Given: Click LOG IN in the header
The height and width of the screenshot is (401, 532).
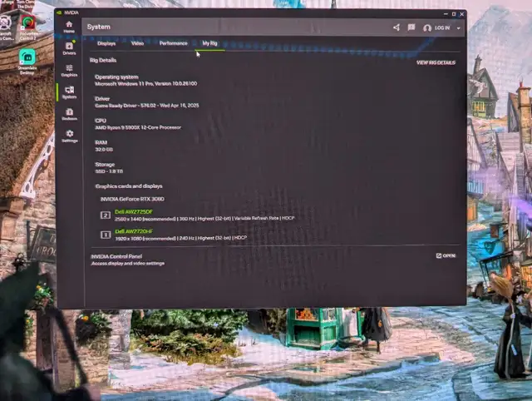Looking at the screenshot, I should tap(442, 27).
